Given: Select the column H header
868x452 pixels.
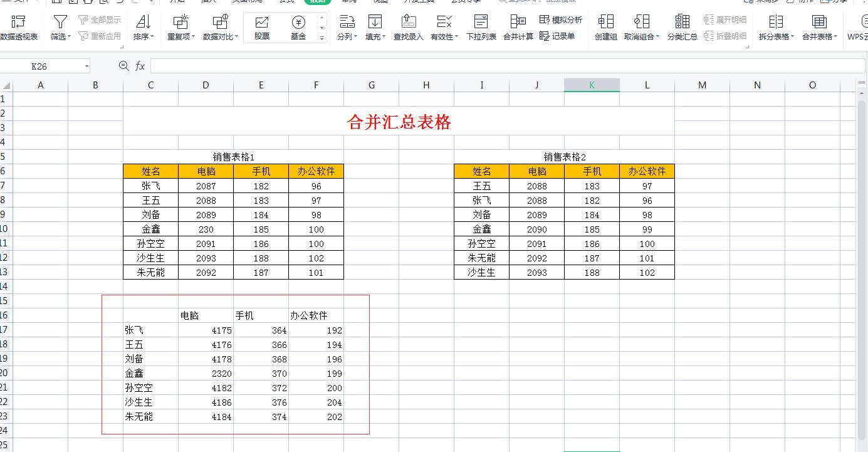Looking at the screenshot, I should pos(426,85).
